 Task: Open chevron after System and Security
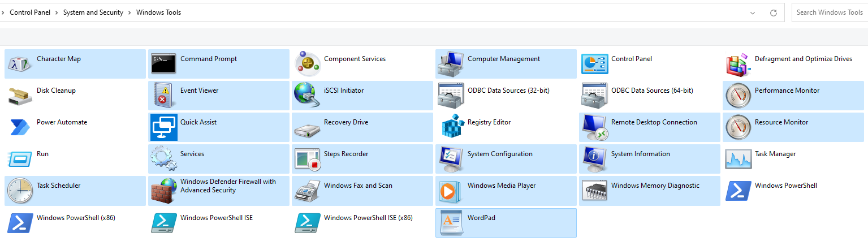pos(129,12)
